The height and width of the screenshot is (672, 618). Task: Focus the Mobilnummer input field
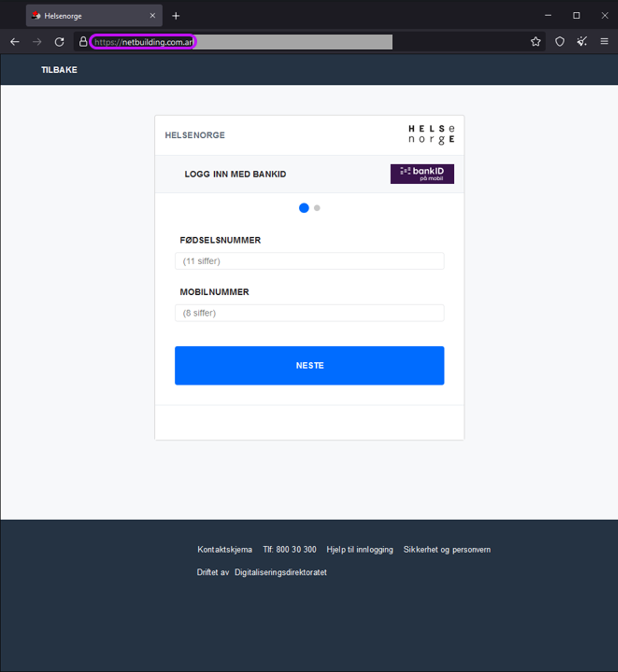coord(309,313)
